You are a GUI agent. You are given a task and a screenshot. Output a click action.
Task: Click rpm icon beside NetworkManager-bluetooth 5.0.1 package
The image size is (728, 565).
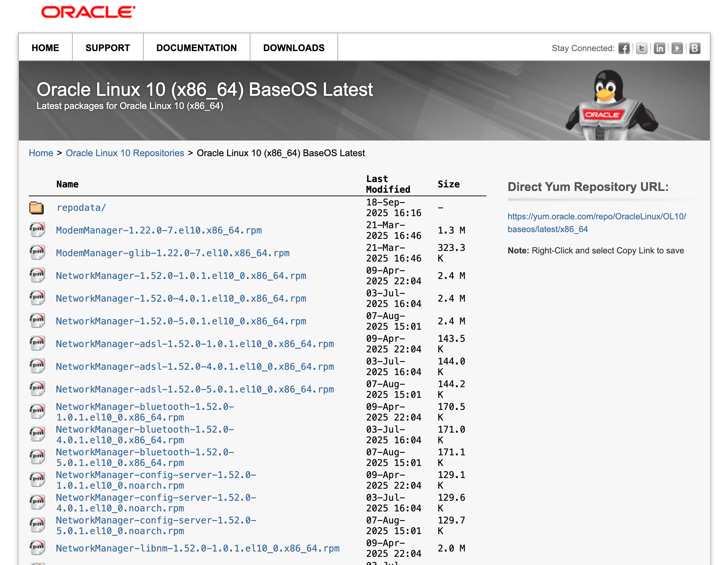[x=37, y=457]
